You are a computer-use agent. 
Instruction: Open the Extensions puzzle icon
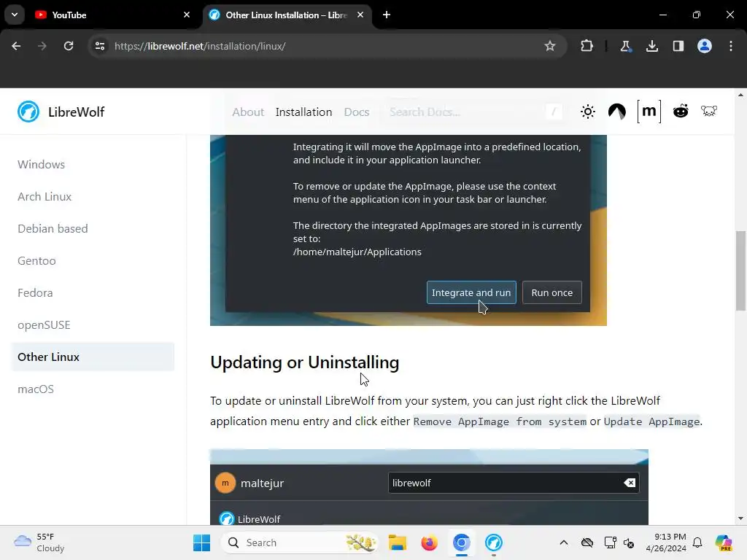587,46
